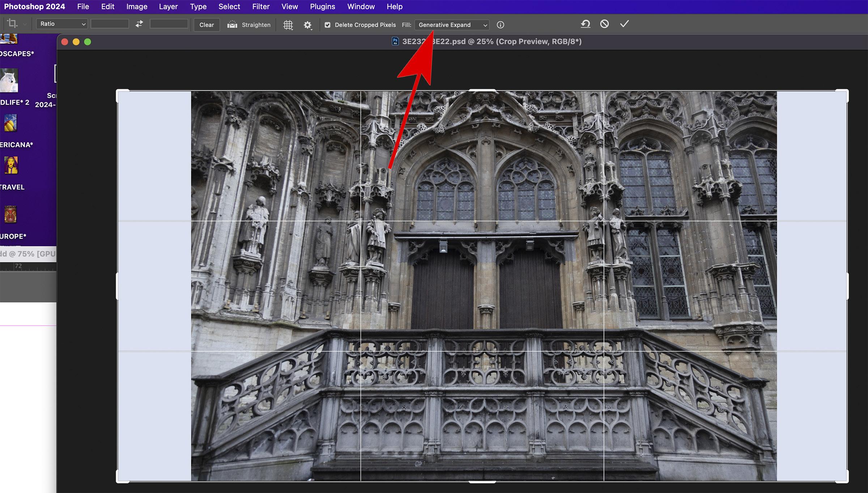Commit the crop with the checkmark
The width and height of the screenshot is (868, 493).
(x=624, y=24)
